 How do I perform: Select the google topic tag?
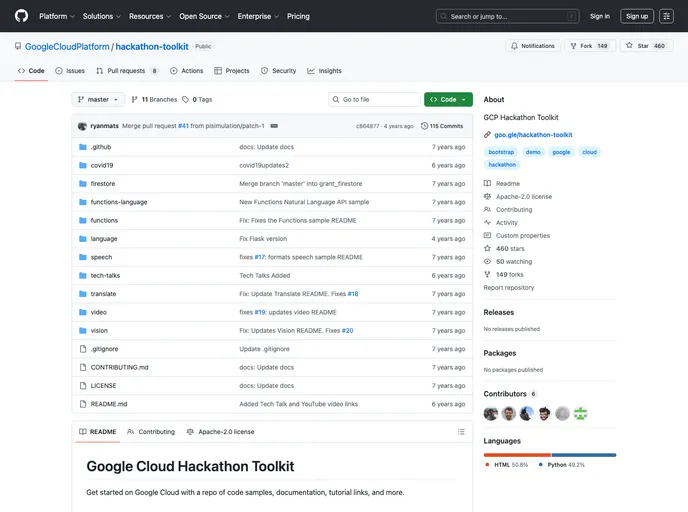(x=561, y=152)
